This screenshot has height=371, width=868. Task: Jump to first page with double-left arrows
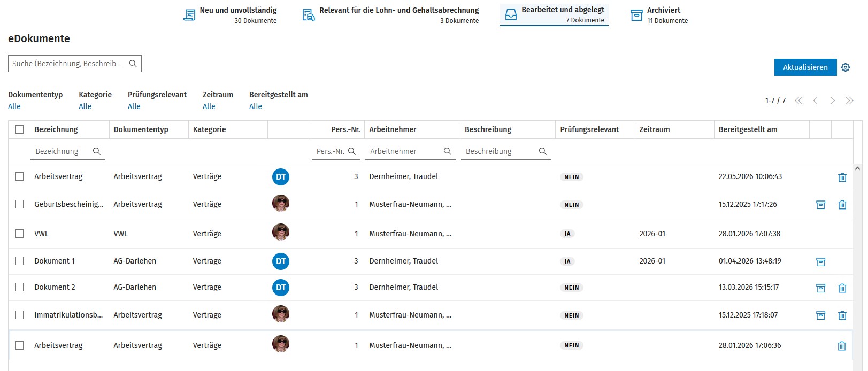point(798,101)
